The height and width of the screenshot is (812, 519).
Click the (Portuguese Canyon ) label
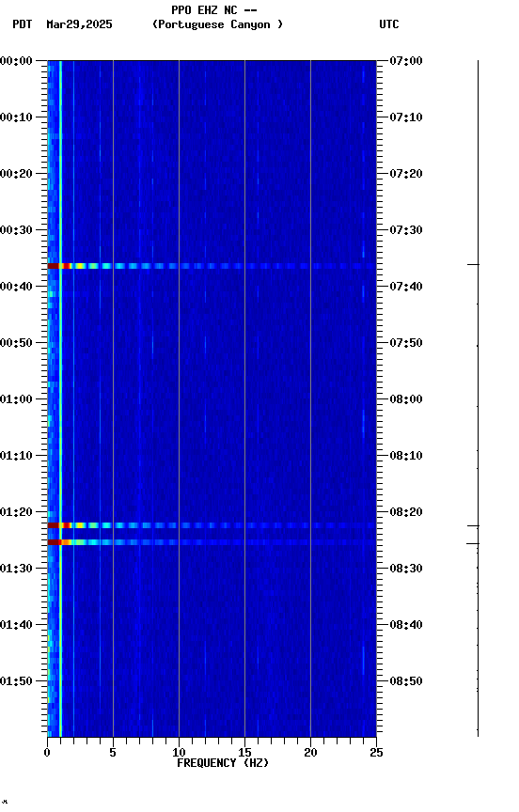click(x=217, y=24)
